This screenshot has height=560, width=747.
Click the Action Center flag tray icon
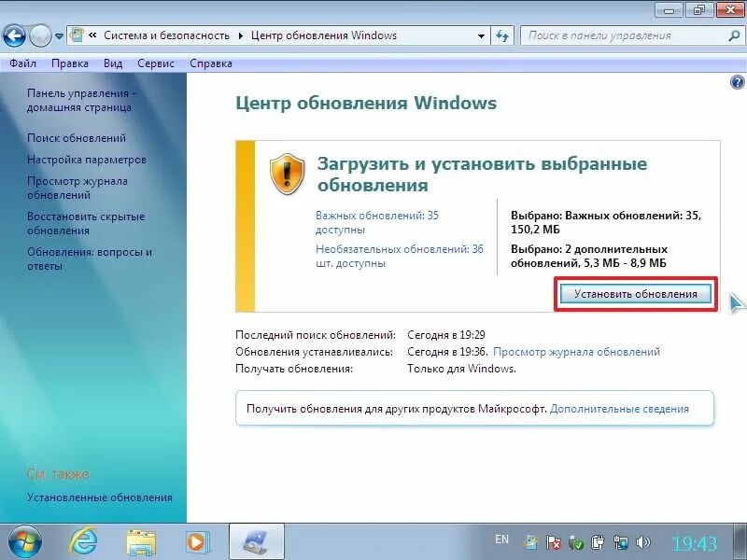click(x=553, y=542)
